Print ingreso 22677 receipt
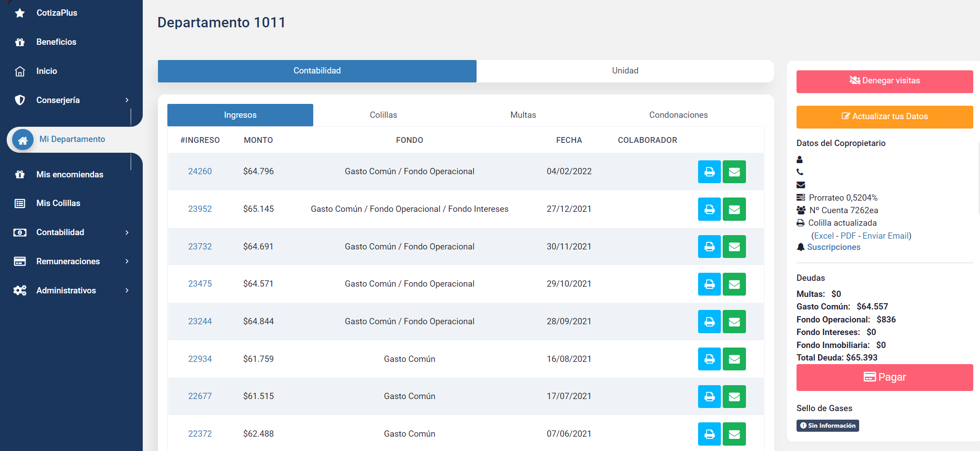Viewport: 980px width, 451px height. tap(709, 396)
